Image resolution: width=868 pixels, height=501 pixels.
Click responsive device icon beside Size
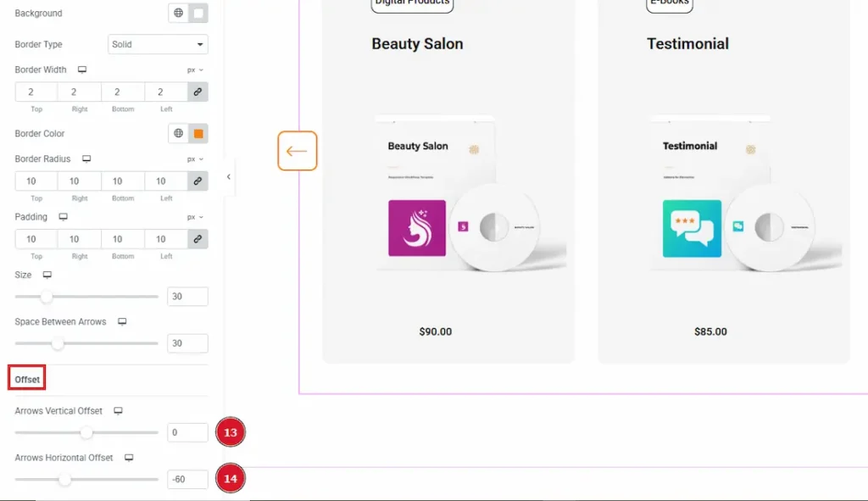[47, 276]
